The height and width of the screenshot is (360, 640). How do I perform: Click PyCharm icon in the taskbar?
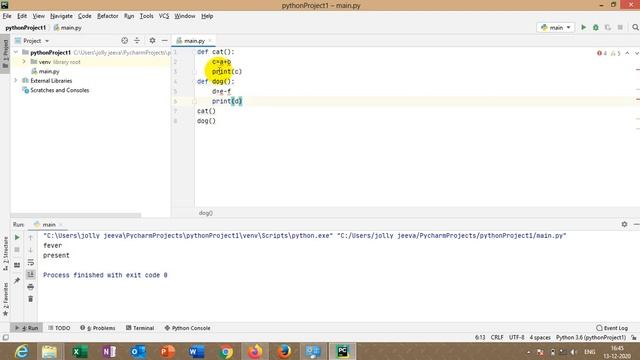click(342, 351)
